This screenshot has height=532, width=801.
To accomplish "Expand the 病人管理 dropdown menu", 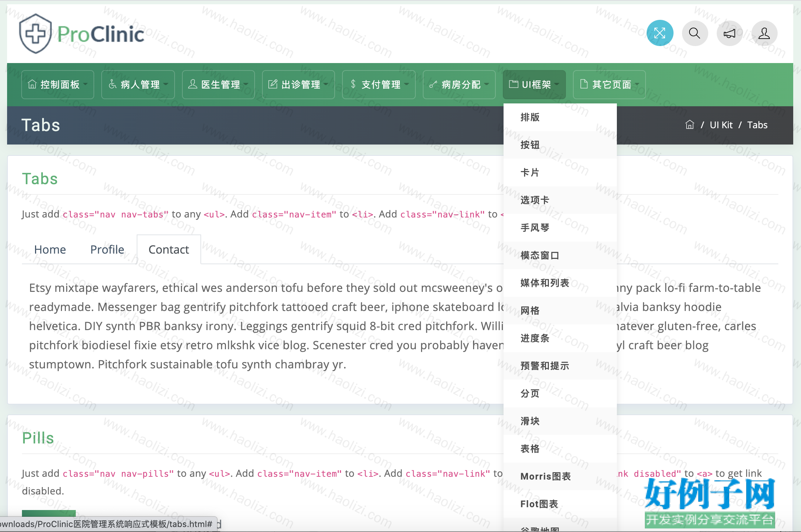I will coord(138,85).
